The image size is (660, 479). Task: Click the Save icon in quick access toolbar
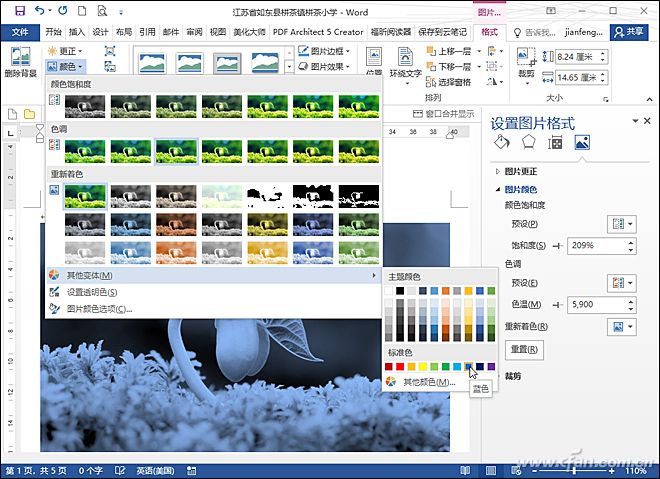20,11
